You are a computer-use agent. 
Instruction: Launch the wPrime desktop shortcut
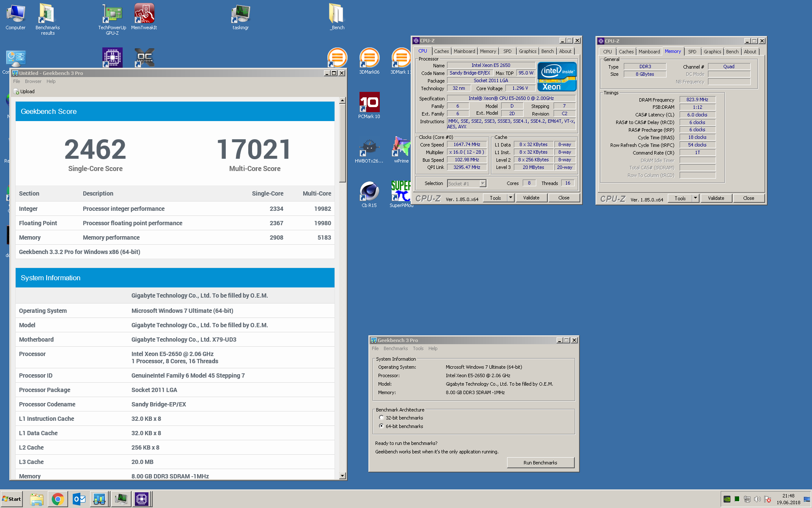tap(401, 150)
